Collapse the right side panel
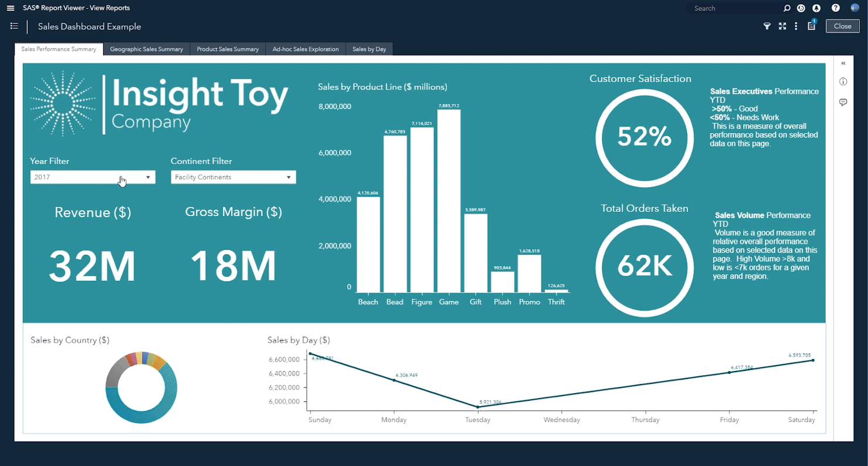The height and width of the screenshot is (466, 868). tap(843, 63)
